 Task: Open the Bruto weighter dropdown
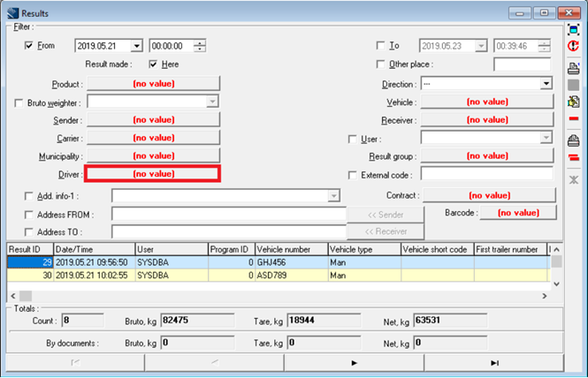click(x=212, y=102)
